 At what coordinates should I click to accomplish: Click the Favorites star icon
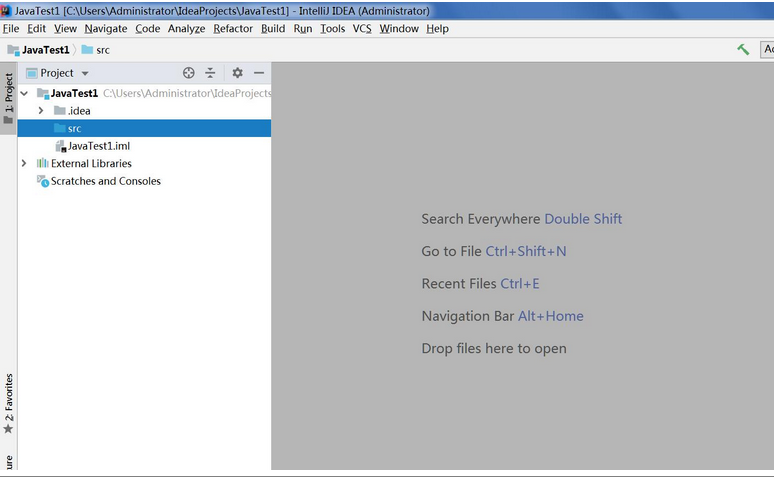pos(8,429)
